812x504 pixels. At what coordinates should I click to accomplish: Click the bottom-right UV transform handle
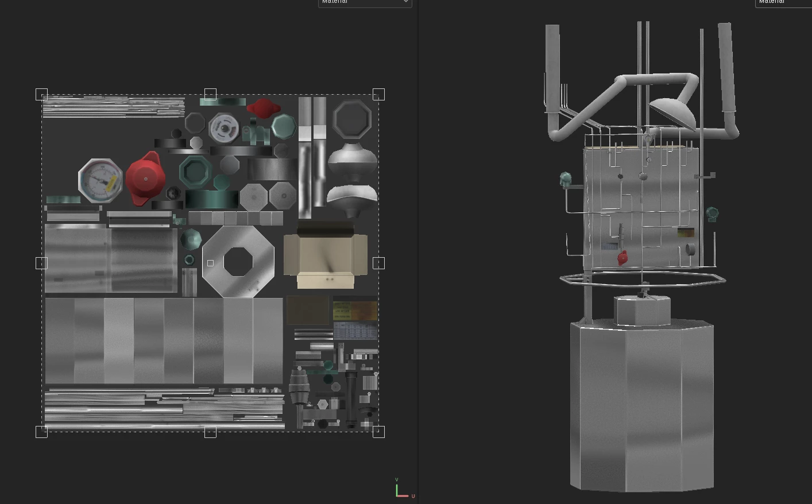pos(378,432)
